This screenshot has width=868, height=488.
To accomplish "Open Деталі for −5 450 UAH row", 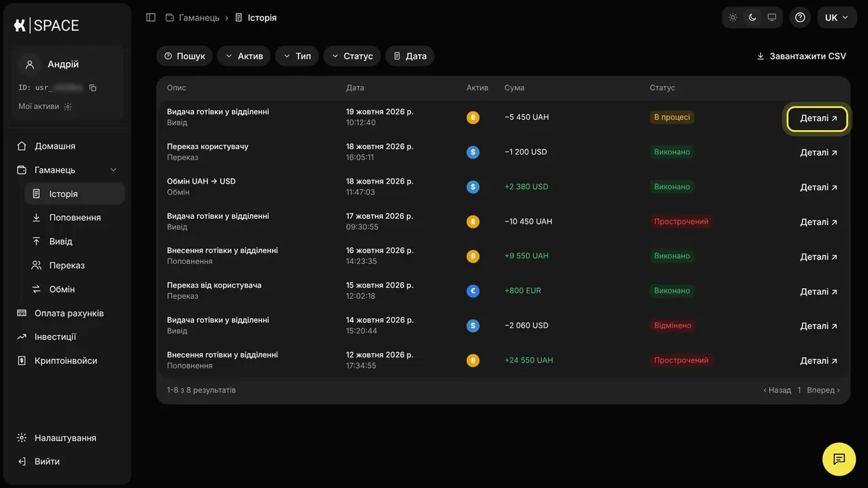I will 818,118.
